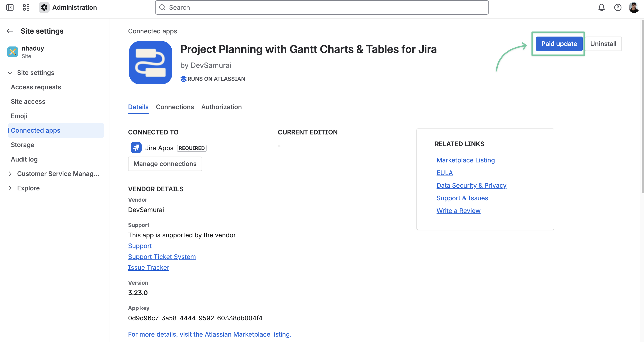Viewport: 644px width, 342px height.
Task: Expand the Explore section
Action: click(10, 188)
